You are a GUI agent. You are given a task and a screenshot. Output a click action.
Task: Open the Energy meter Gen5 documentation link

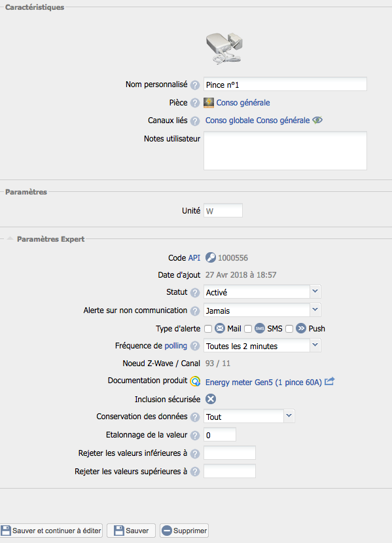click(264, 383)
